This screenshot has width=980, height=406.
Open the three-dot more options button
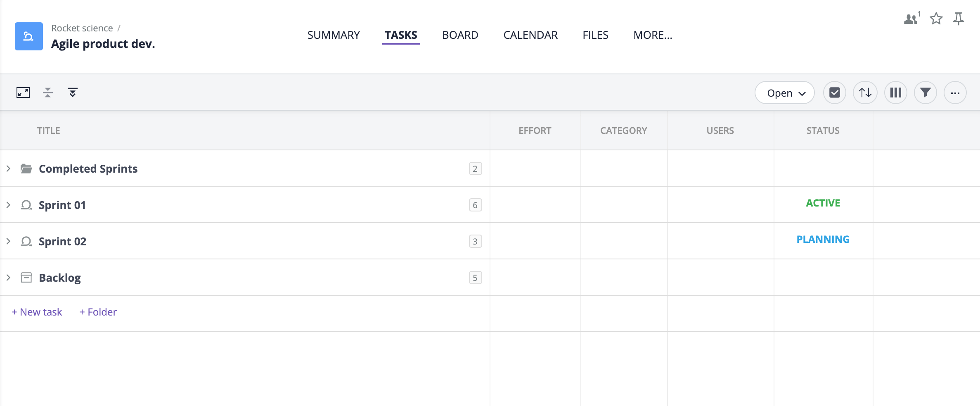[955, 93]
